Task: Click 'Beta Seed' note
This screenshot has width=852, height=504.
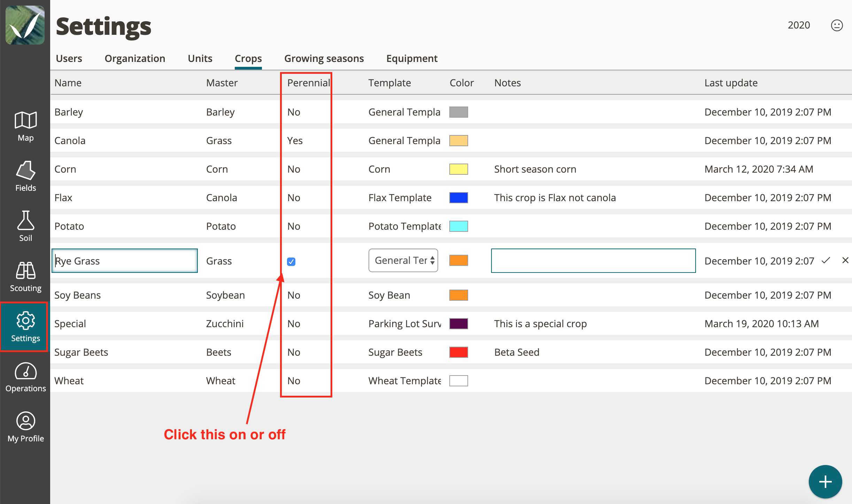Action: point(517,352)
